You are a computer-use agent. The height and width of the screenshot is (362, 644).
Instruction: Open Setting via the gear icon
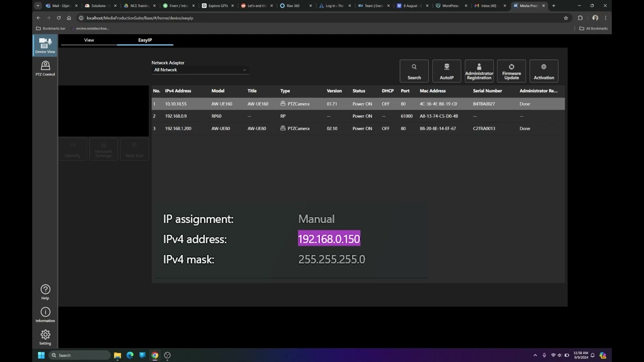[45, 336]
